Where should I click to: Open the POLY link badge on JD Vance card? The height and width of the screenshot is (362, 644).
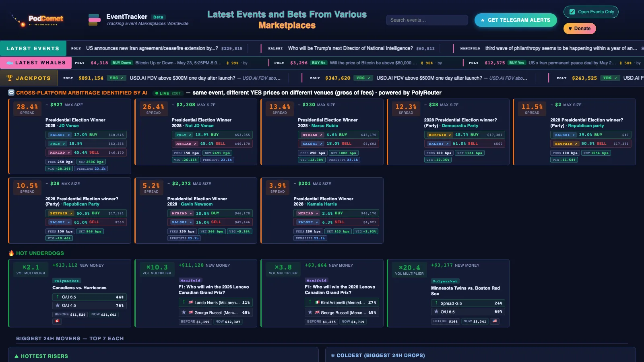coord(57,144)
